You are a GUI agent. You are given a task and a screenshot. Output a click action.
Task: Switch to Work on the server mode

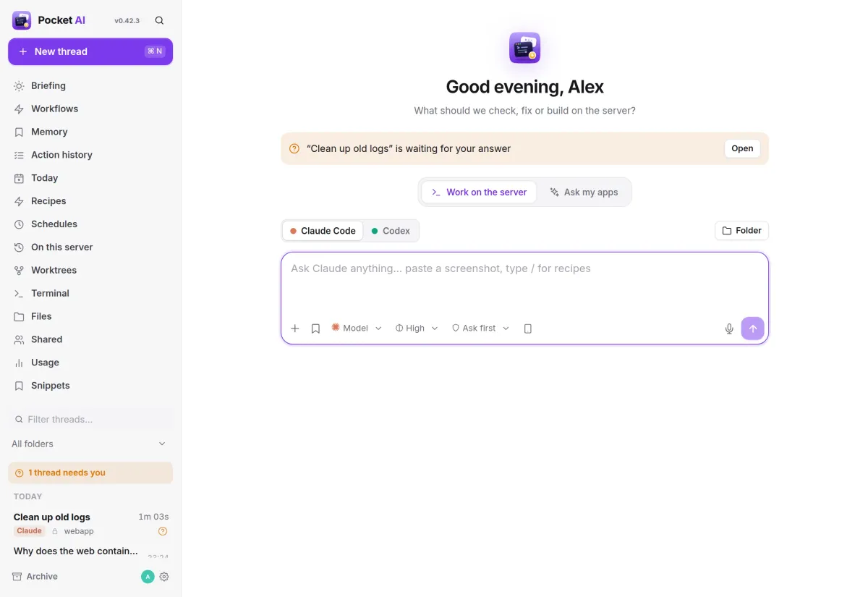pos(479,192)
